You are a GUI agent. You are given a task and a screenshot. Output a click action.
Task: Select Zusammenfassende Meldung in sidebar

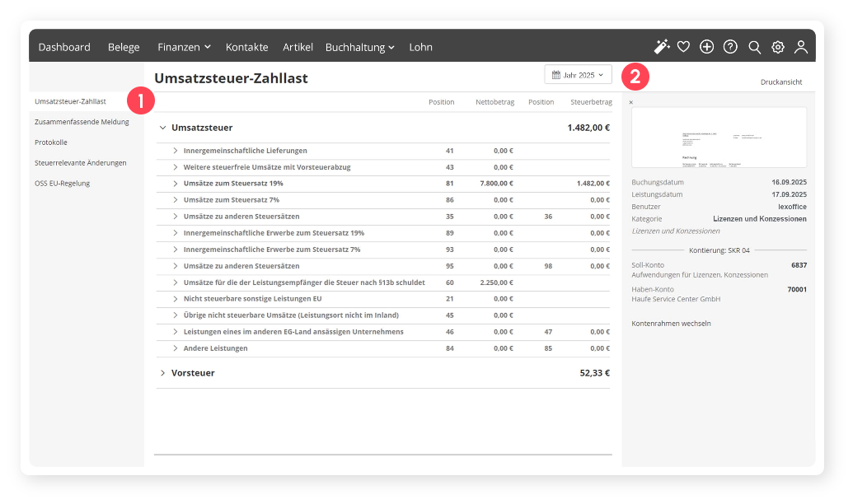tap(82, 122)
